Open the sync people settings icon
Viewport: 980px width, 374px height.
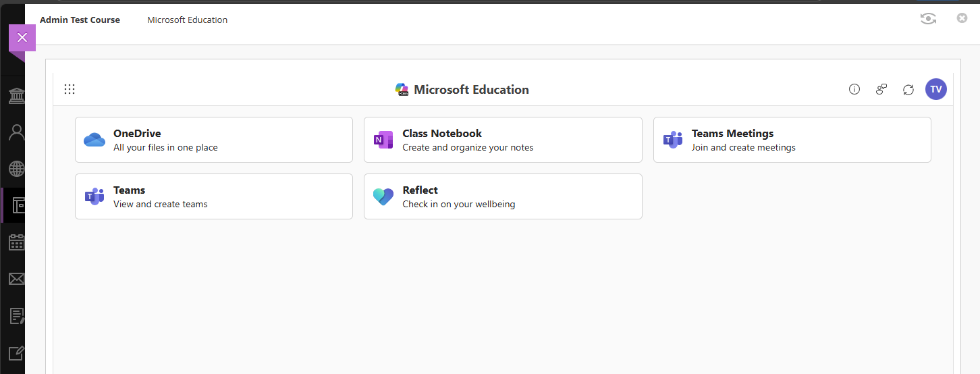[881, 89]
